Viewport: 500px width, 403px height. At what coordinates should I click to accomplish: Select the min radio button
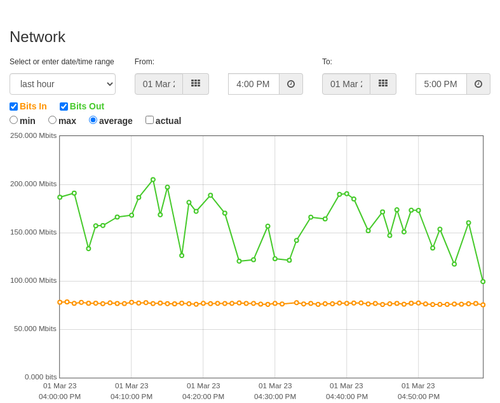click(14, 120)
